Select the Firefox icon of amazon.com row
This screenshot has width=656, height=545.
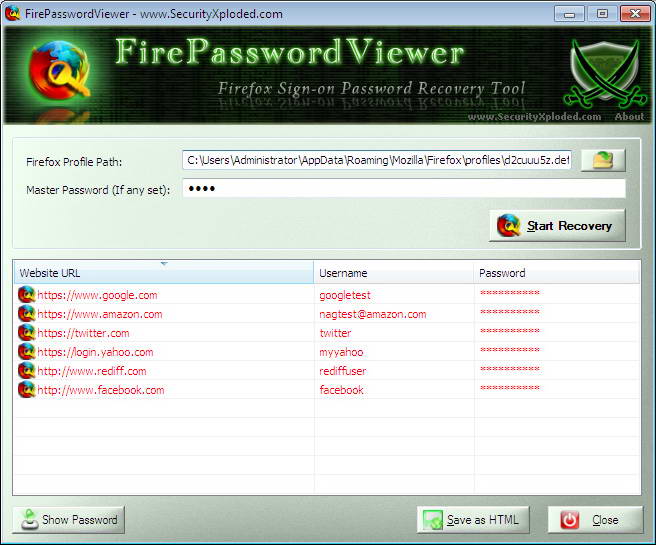[x=27, y=314]
